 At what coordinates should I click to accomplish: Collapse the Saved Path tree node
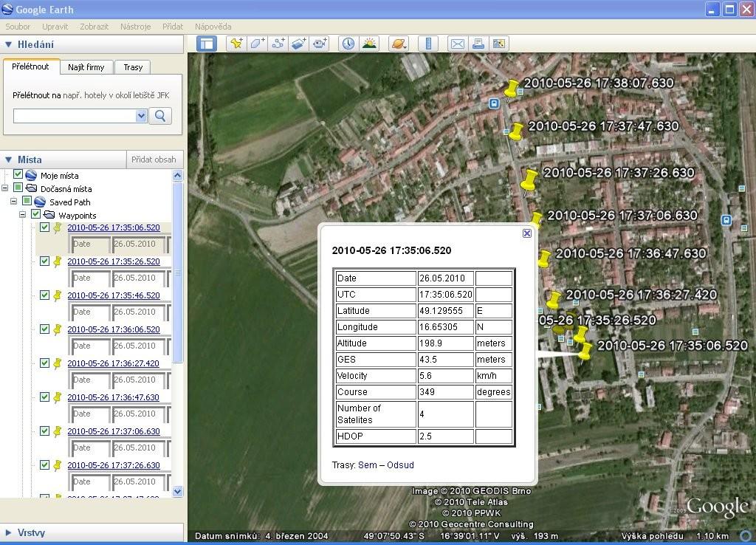[13, 202]
